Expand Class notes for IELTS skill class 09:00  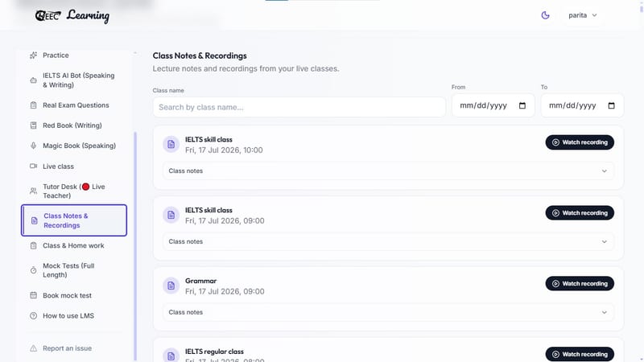click(388, 241)
